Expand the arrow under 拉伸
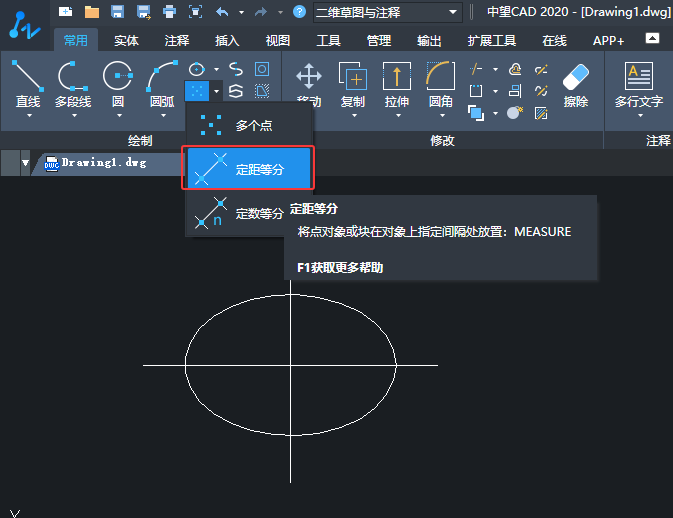 (x=398, y=115)
